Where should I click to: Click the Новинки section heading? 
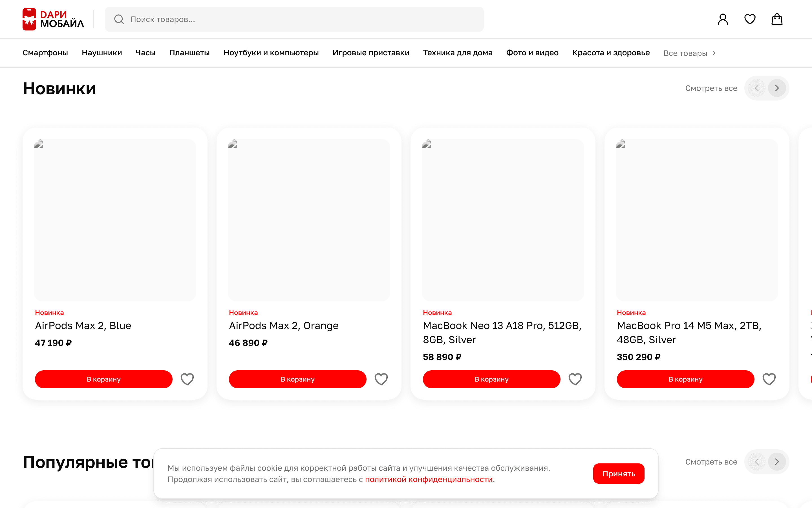[59, 89]
